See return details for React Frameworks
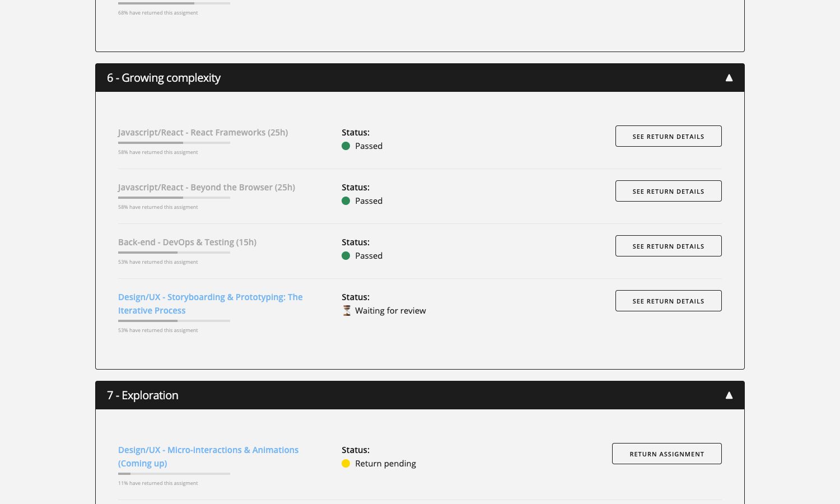The height and width of the screenshot is (504, 840). coord(668,136)
